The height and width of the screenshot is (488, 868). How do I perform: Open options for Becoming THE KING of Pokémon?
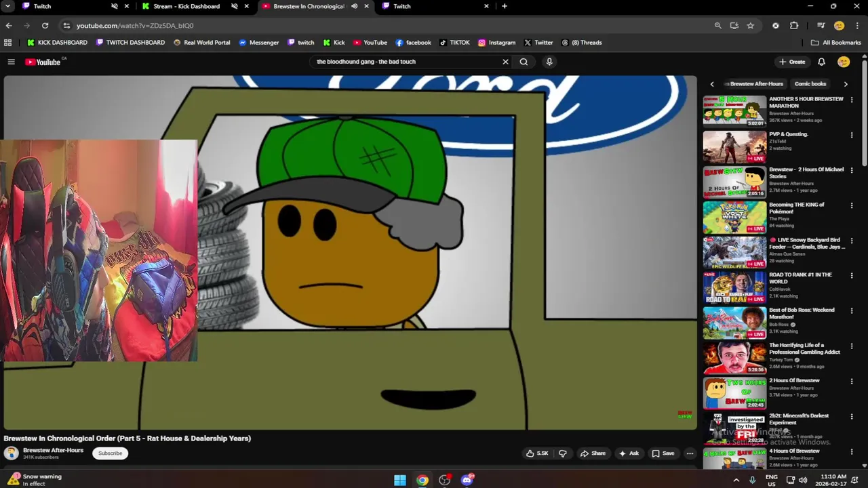(852, 205)
